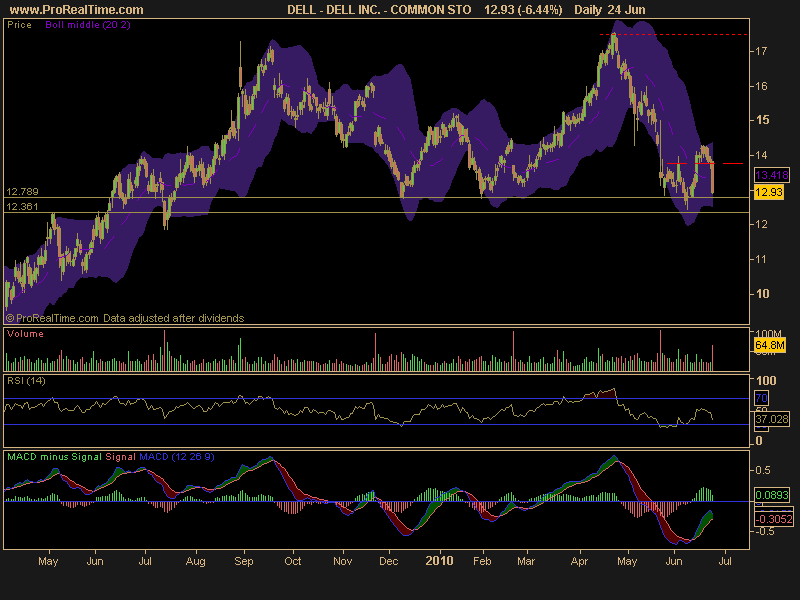Viewport: 800px width, 600px height.
Task: Select the MACD minus Signal legend label
Action: pos(54,457)
